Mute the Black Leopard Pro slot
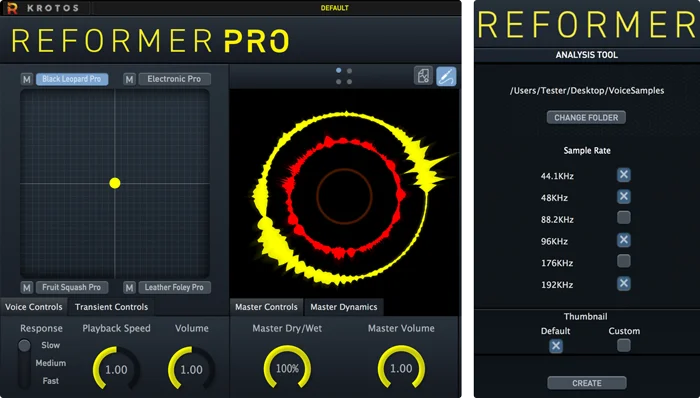The image size is (700, 398). tap(27, 79)
